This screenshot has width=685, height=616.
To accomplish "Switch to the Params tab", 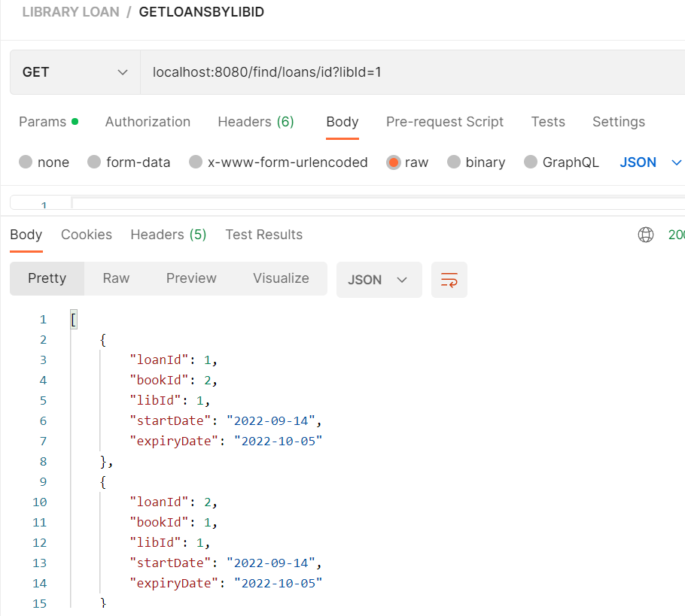I will [48, 122].
